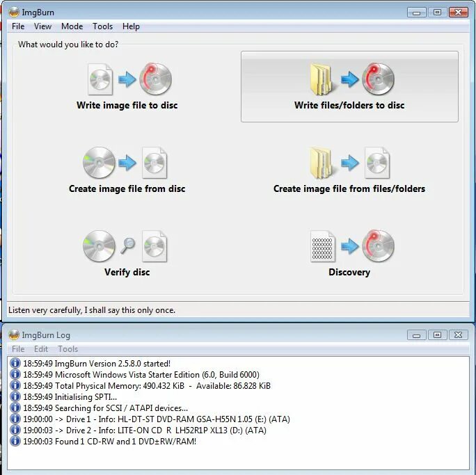Minimize the ImgBurn main window
This screenshot has height=475, width=476.
[416, 12]
